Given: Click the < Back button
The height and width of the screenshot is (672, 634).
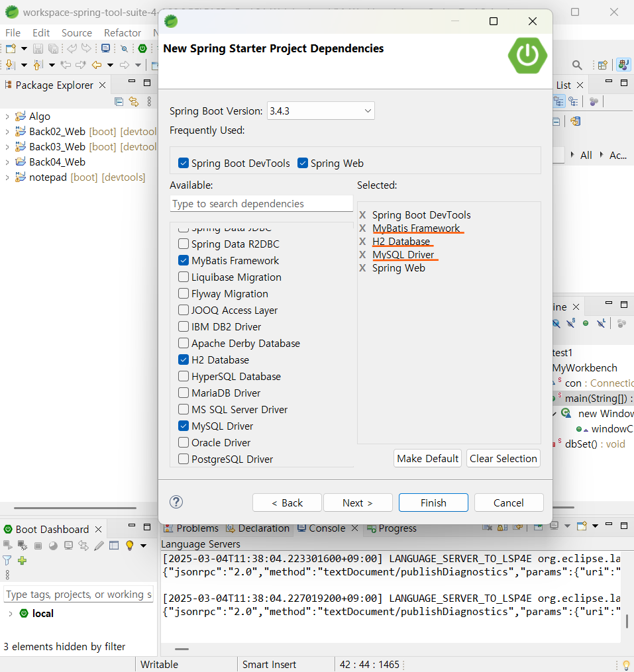Looking at the screenshot, I should [287, 503].
